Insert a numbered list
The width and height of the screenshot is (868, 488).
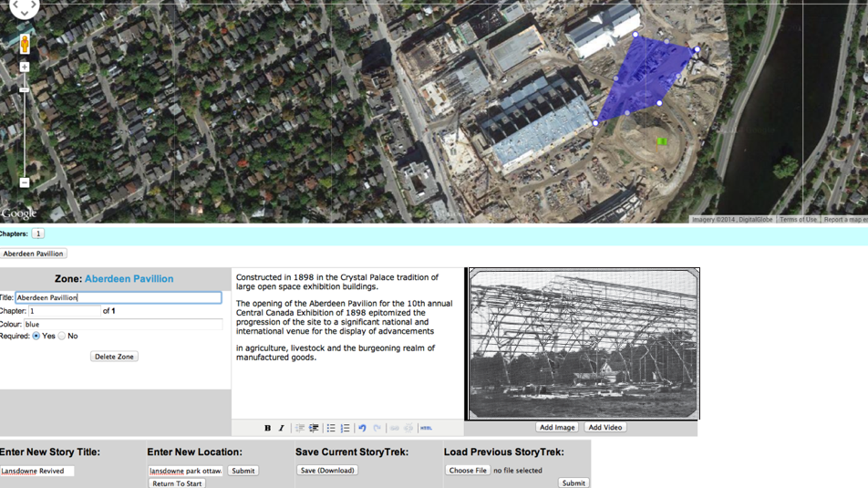pos(345,428)
